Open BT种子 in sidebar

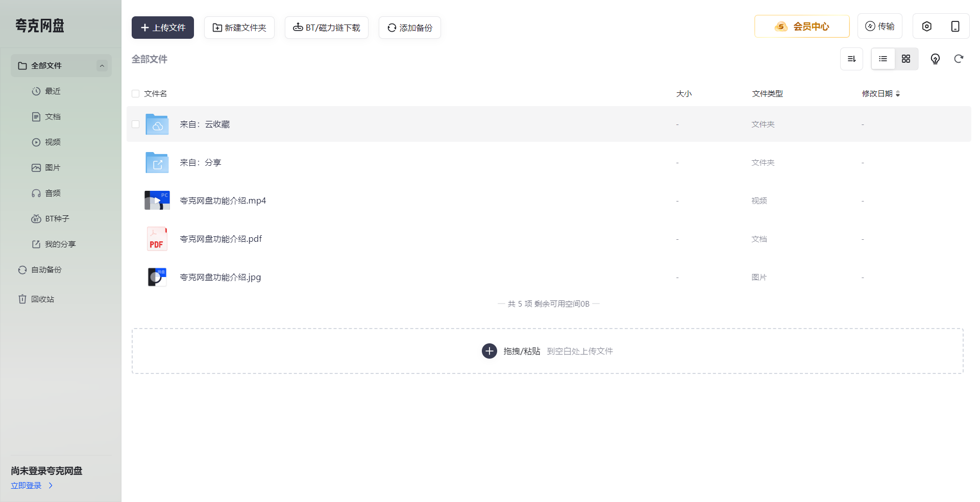coord(57,219)
